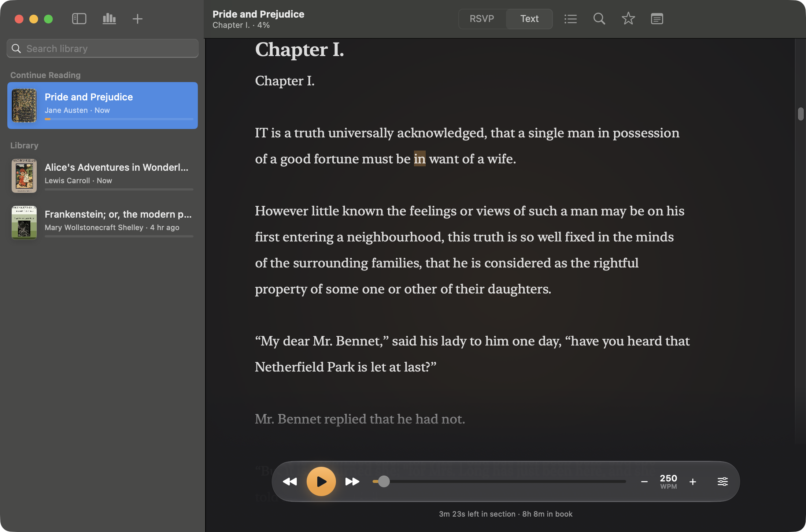Click the section progress slider knob
806x532 pixels.
(384, 481)
